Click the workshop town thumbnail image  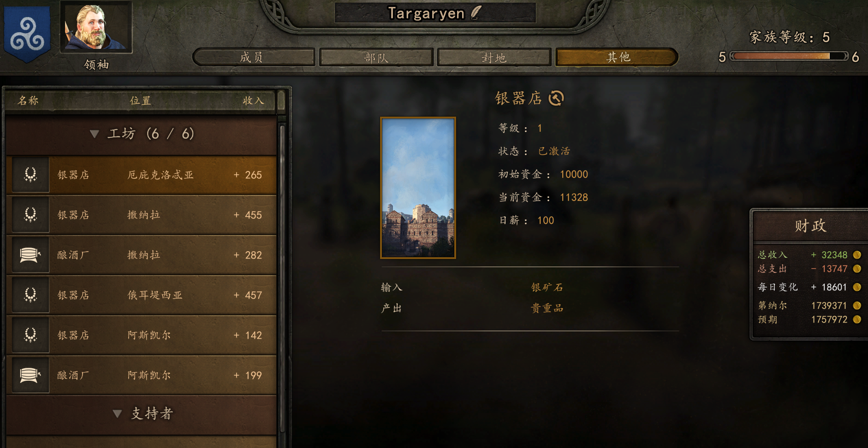(x=418, y=188)
